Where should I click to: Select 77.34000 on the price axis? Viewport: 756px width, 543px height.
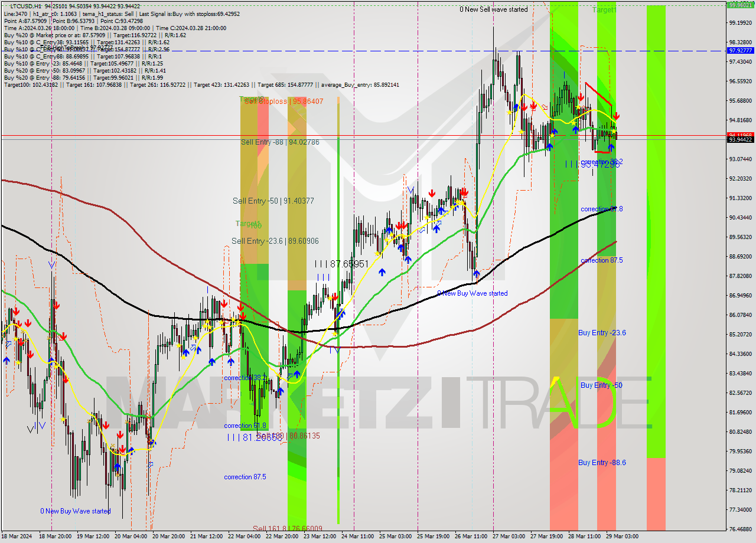(x=741, y=509)
